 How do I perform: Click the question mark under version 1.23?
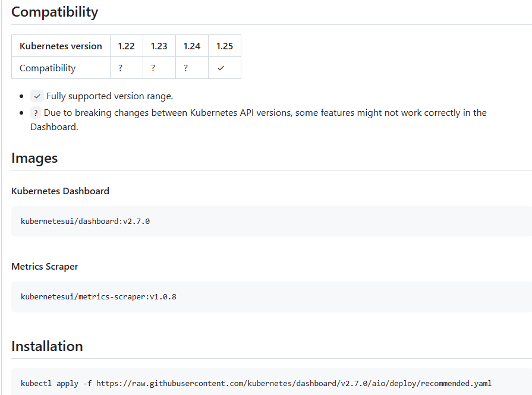click(x=153, y=68)
